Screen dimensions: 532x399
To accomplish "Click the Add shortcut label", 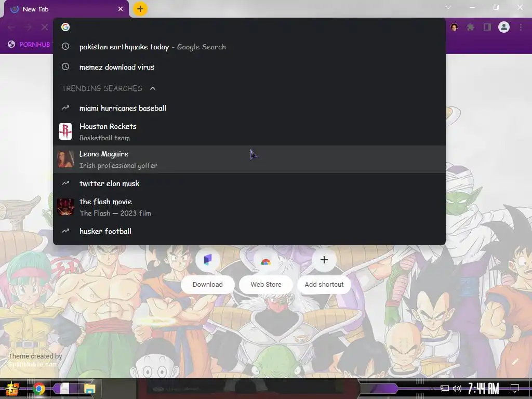I will tap(324, 284).
